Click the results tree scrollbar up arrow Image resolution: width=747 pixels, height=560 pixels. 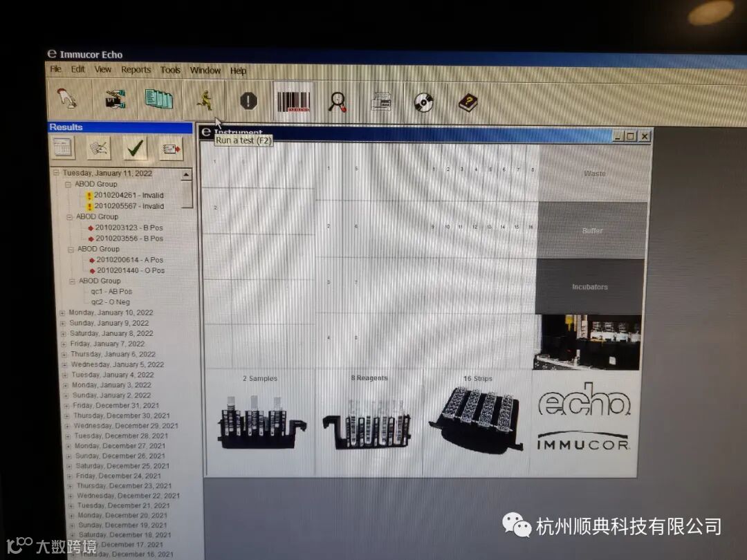pos(186,175)
